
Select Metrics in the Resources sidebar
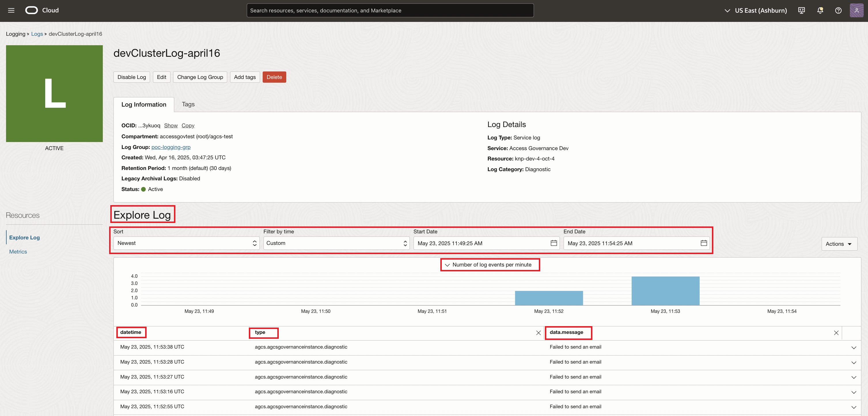[x=18, y=252]
